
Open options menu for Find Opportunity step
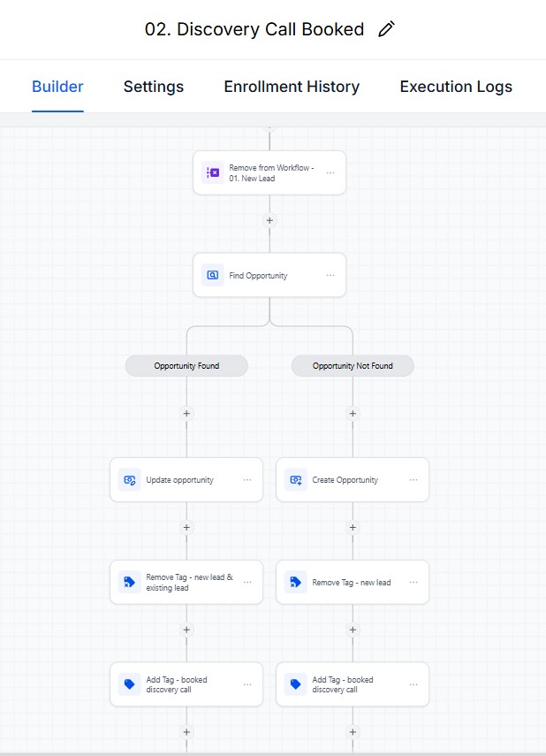click(330, 275)
